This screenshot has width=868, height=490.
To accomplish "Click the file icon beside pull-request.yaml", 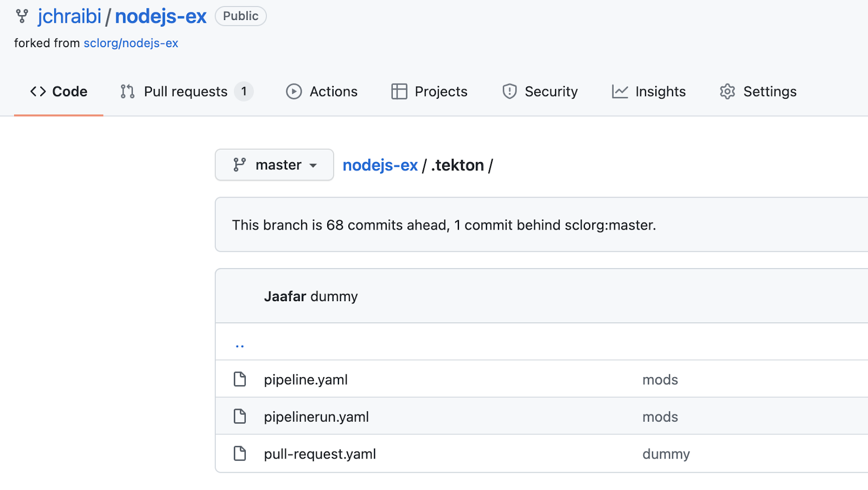I will [240, 454].
